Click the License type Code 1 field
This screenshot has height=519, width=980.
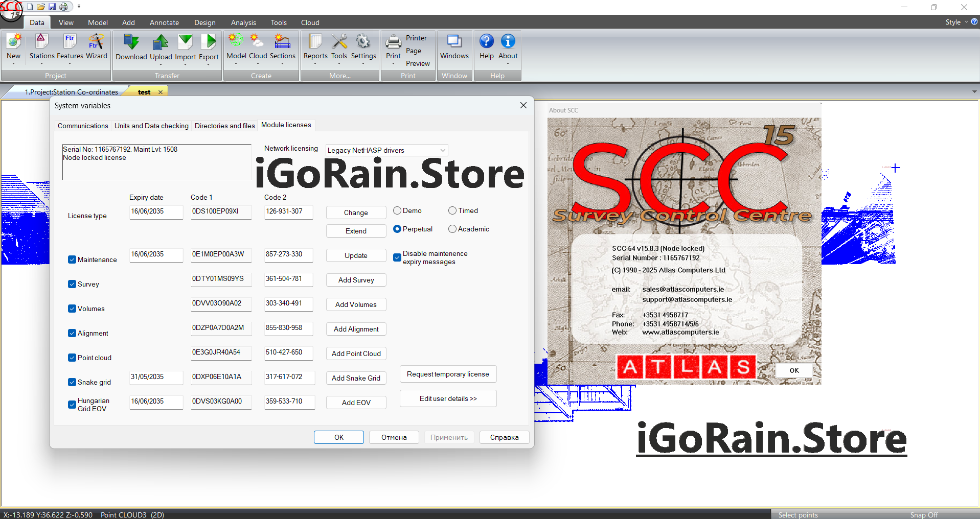click(220, 211)
